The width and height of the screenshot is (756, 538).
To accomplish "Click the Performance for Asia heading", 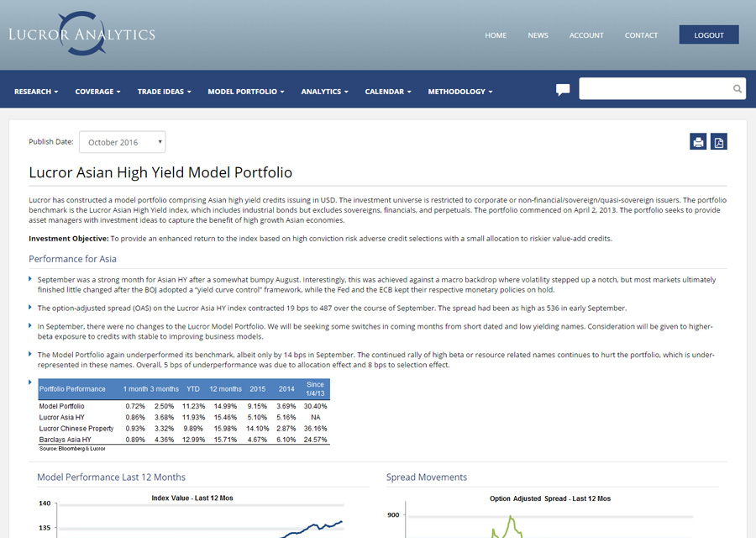I will pos(72,259).
